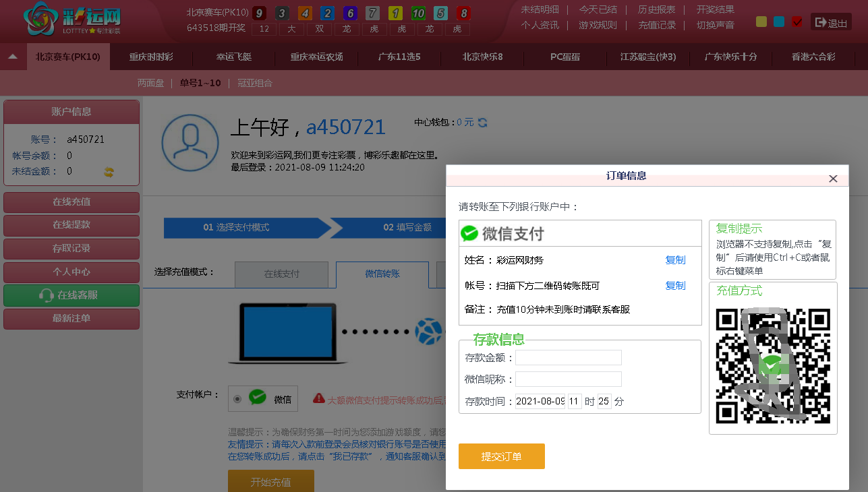The width and height of the screenshot is (868, 492).
Task: Click the 存款金额 input field
Action: click(569, 358)
